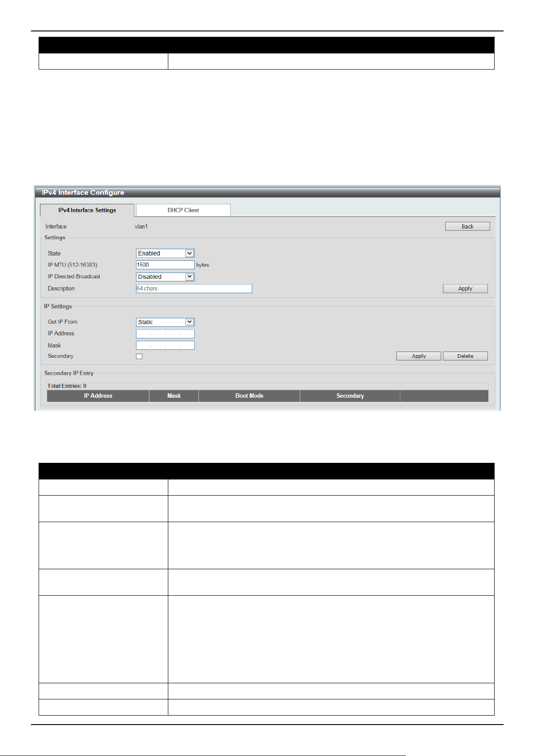
Task: Click the Back button
Action: pos(467,226)
